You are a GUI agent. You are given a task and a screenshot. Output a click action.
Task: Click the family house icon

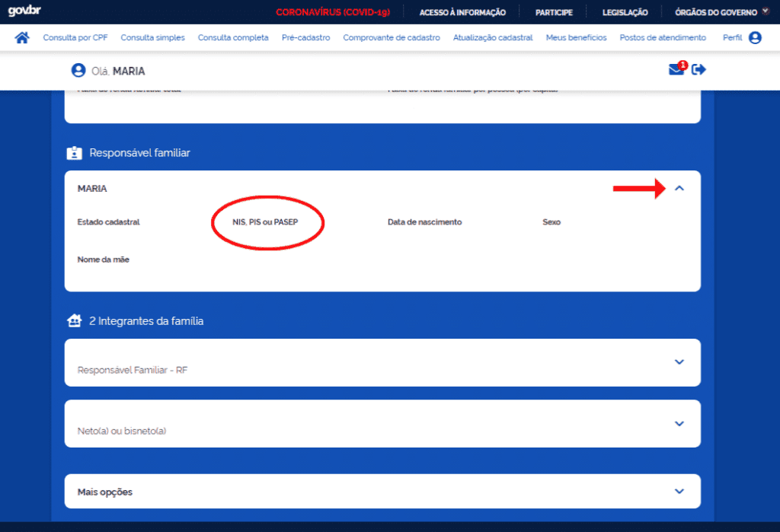(x=74, y=321)
